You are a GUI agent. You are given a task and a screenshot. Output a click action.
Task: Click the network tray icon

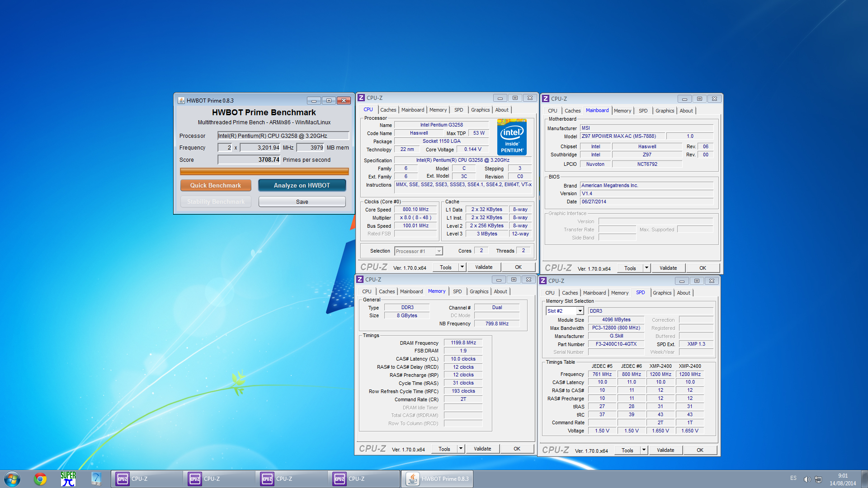point(818,479)
